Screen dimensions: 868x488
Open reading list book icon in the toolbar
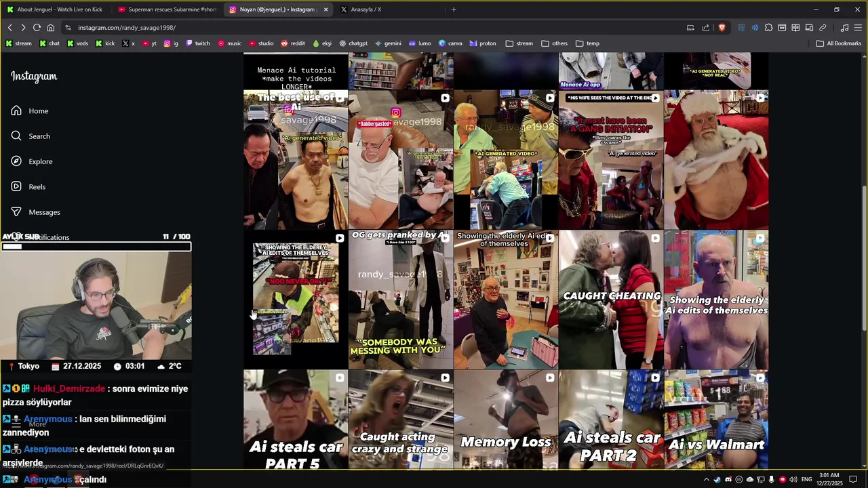tap(795, 28)
